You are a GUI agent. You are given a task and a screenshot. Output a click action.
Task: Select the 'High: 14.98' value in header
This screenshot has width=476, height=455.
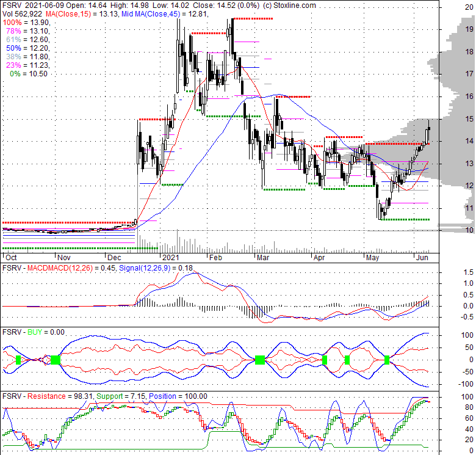[x=130, y=5]
